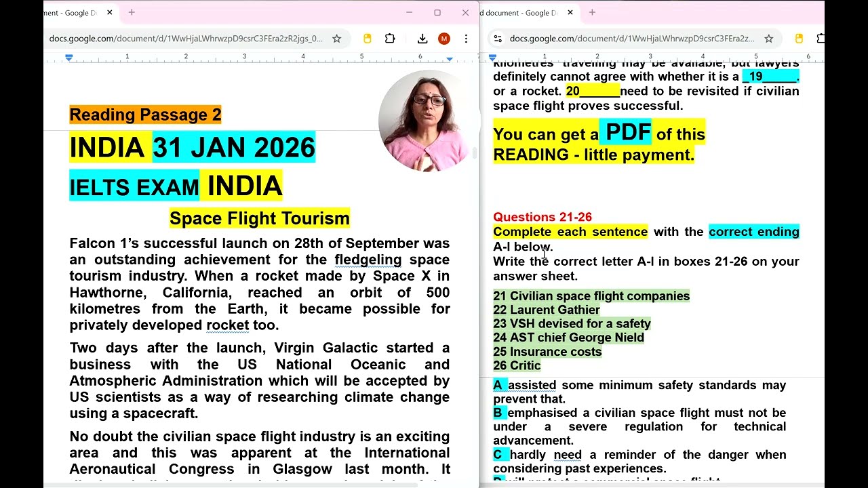Bookmark the page in the left browser window
The height and width of the screenshot is (488, 868).
tap(336, 39)
